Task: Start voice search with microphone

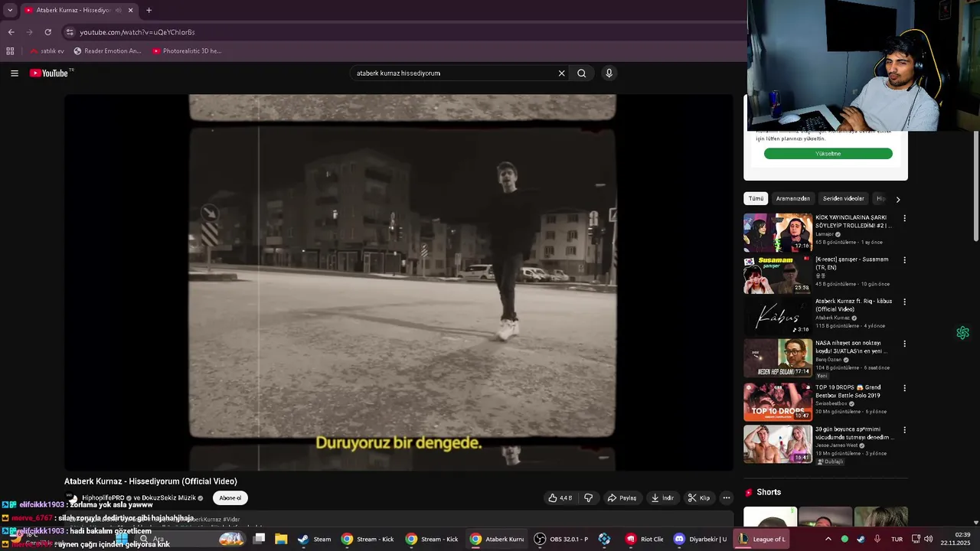Action: pyautogui.click(x=609, y=73)
